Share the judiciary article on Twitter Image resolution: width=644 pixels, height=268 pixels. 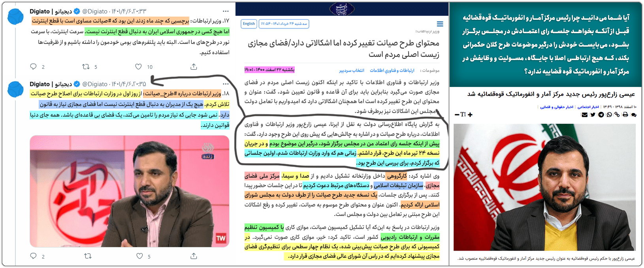(593, 115)
